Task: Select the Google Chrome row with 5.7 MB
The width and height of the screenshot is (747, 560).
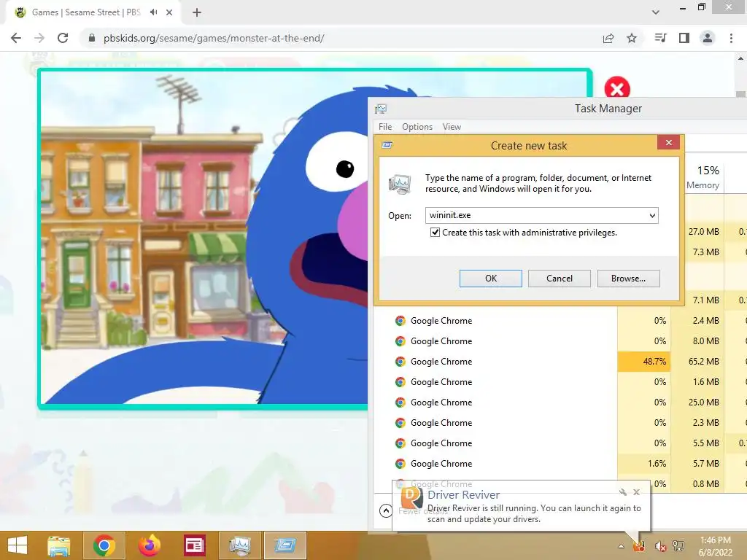Action: point(560,464)
